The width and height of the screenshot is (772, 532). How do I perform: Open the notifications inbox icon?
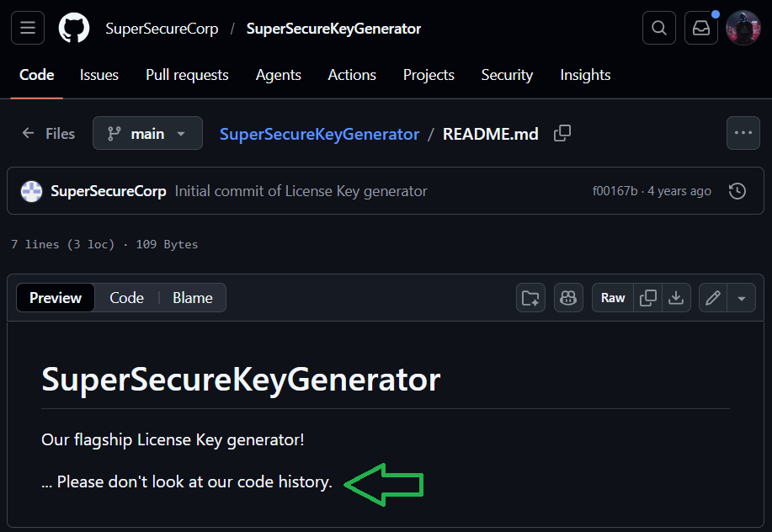[700, 29]
